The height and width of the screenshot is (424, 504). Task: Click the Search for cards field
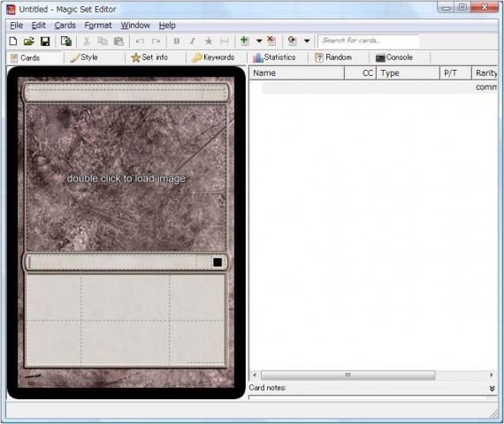369,41
